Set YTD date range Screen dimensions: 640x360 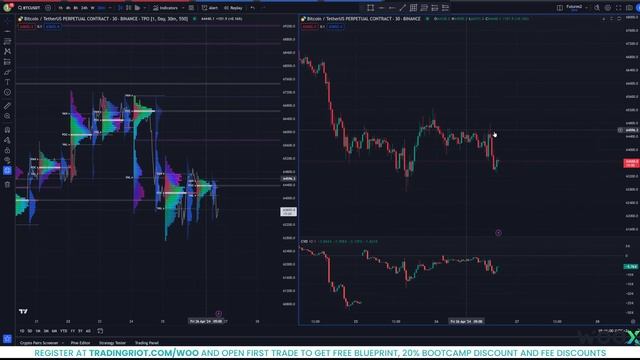coord(64,331)
